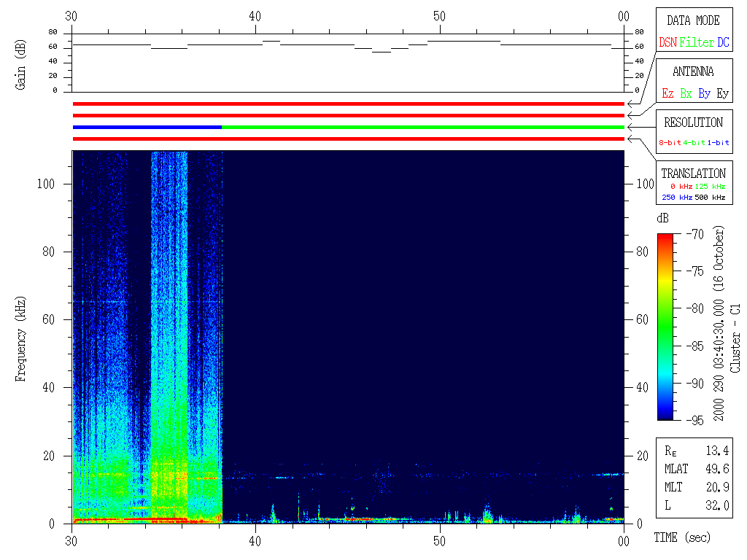Select the Ez antenna label
This screenshot has width=747, height=560.
pyautogui.click(x=667, y=94)
